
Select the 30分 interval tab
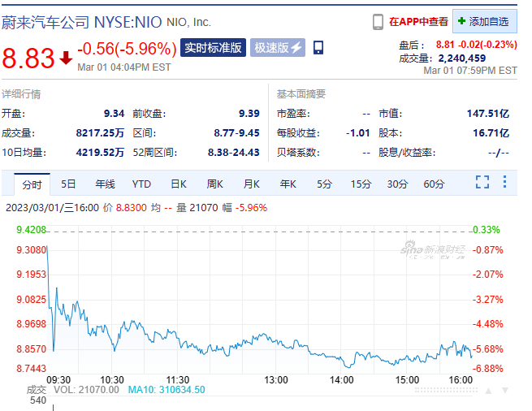coord(397,184)
